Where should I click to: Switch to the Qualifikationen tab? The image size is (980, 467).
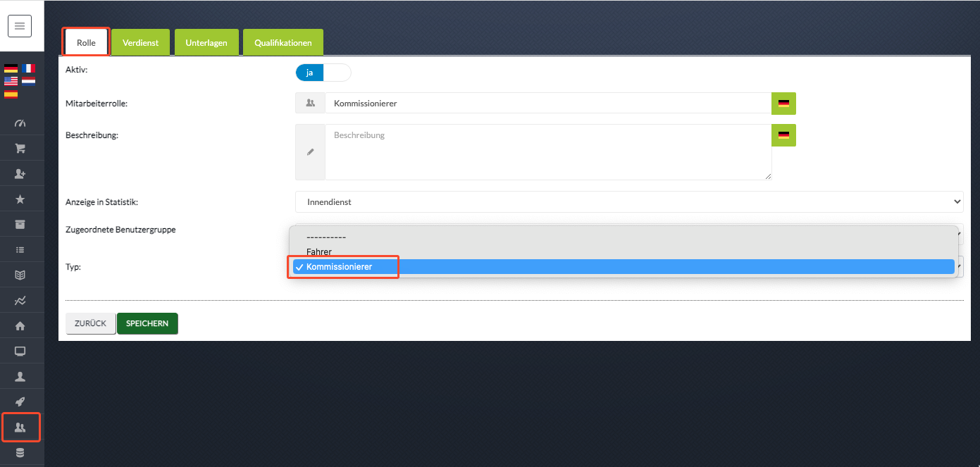[x=283, y=43]
